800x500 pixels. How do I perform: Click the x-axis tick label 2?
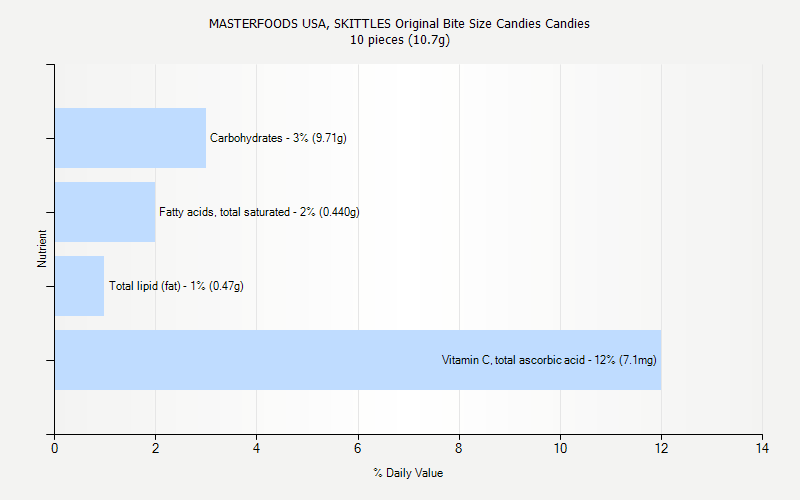[155, 448]
